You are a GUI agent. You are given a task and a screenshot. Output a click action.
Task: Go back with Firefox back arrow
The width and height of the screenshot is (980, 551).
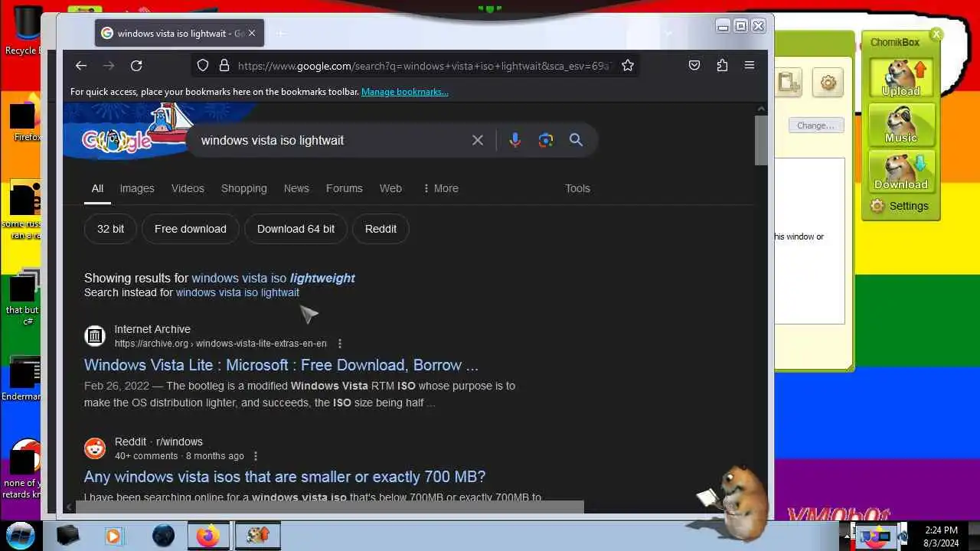point(80,66)
